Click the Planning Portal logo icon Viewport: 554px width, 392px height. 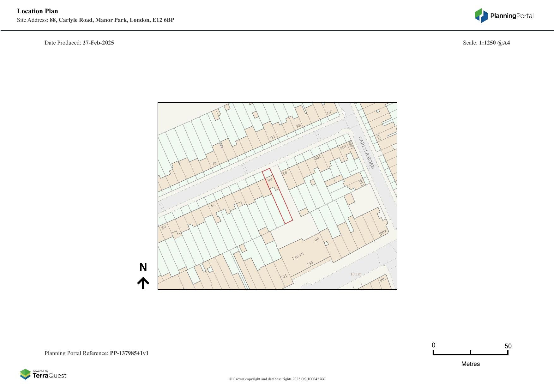point(481,15)
